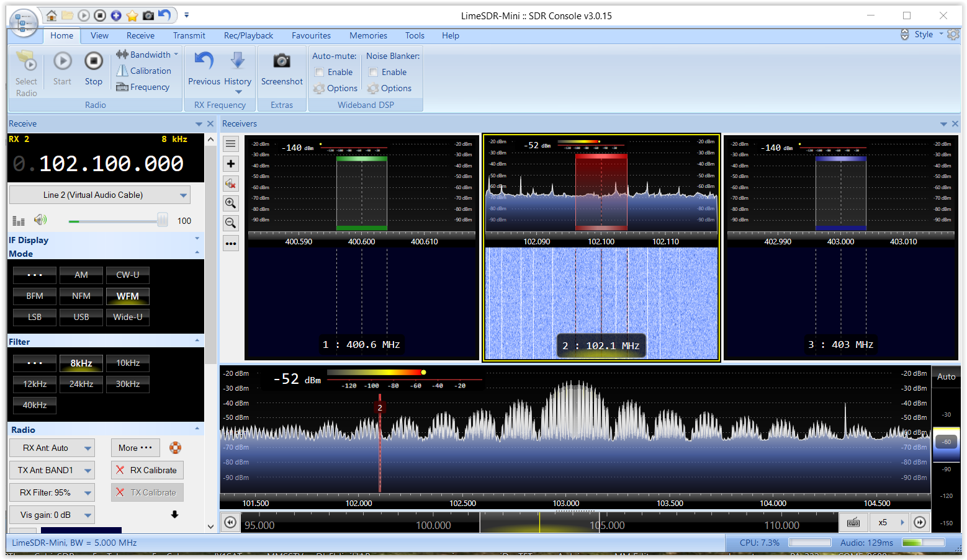Screen dimensions: 967x560
Task: Select USB mode
Action: click(x=81, y=317)
